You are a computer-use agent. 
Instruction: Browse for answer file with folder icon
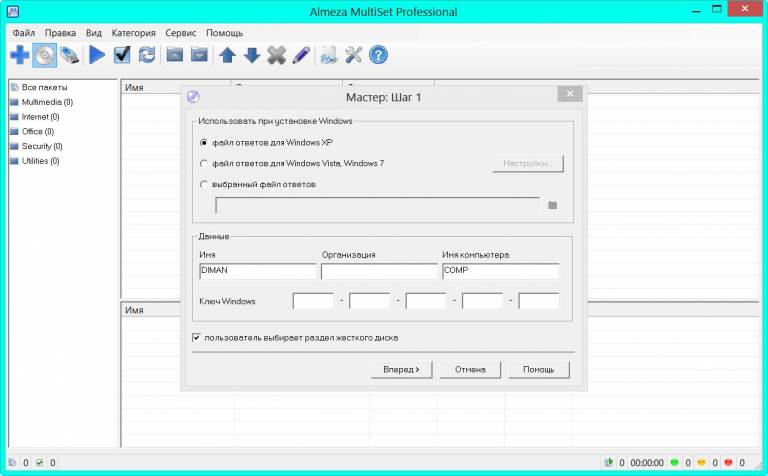point(552,205)
